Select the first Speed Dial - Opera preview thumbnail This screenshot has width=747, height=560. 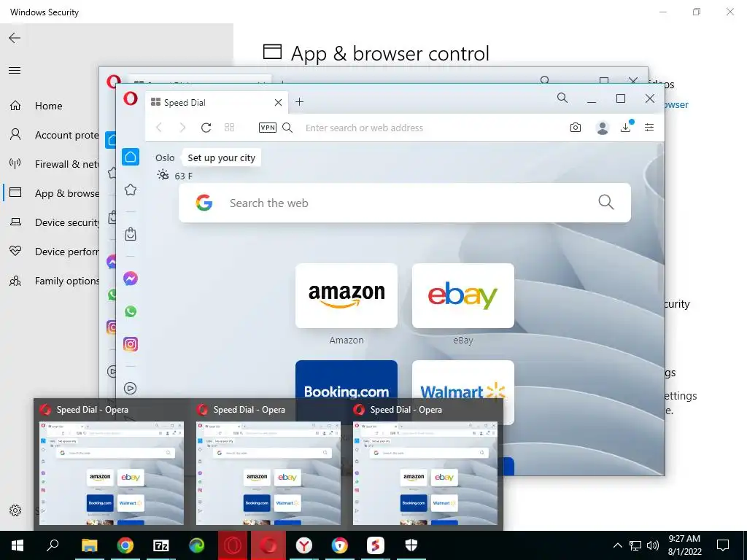(x=112, y=472)
